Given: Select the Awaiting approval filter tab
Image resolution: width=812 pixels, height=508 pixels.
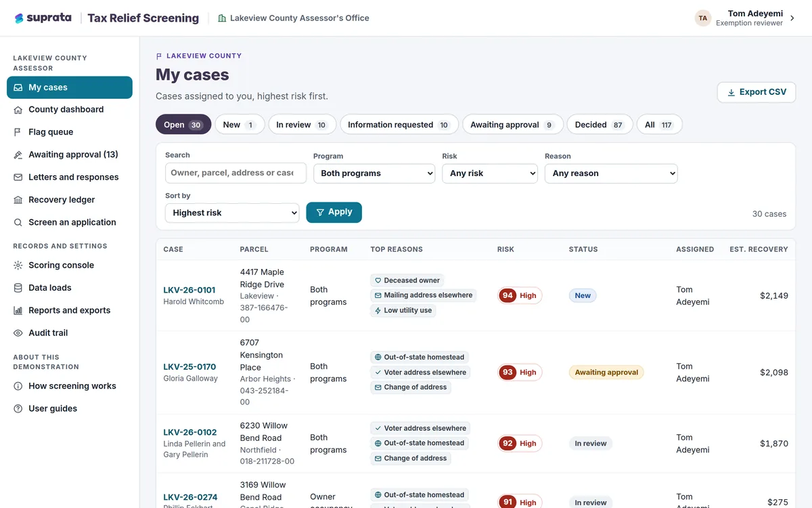Looking at the screenshot, I should (512, 125).
